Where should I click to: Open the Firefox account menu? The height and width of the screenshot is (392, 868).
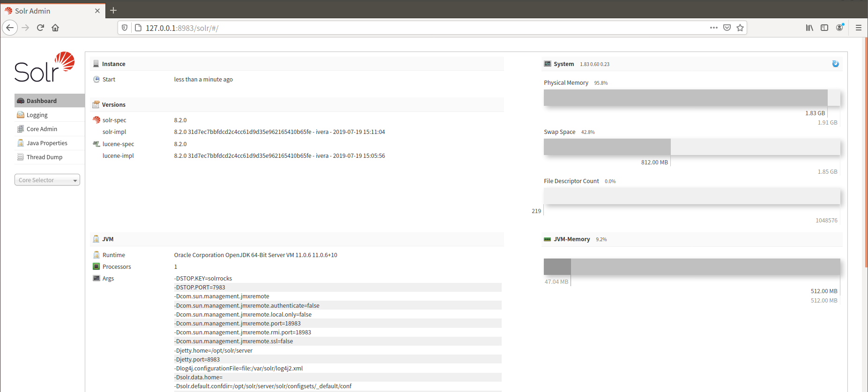(839, 28)
